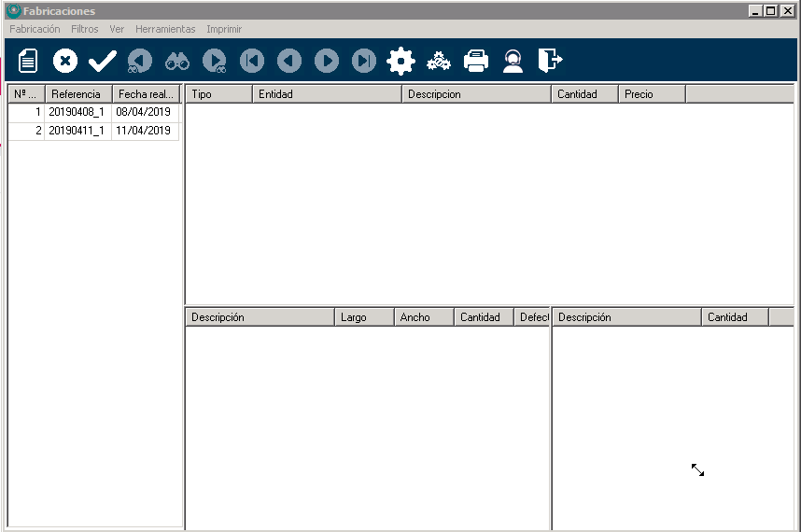Viewport: 801px width, 532px height.
Task: Select fabrication row 20190411_1
Action: pos(77,131)
